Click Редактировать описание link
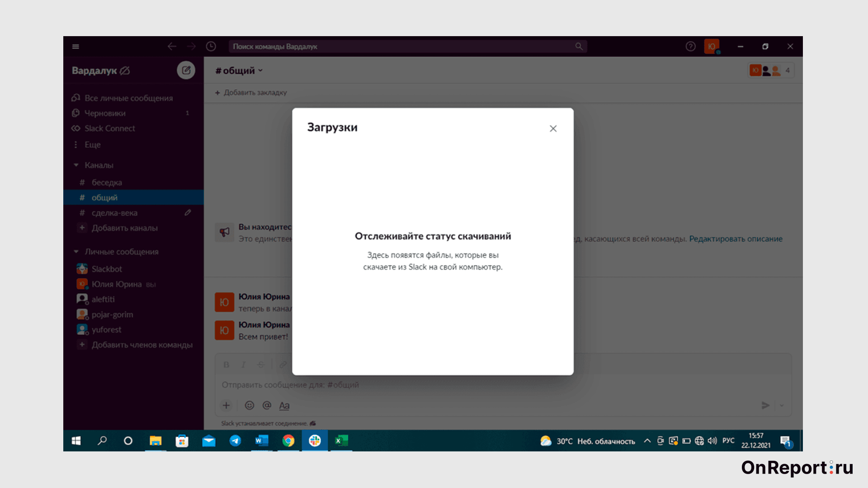 tap(736, 239)
